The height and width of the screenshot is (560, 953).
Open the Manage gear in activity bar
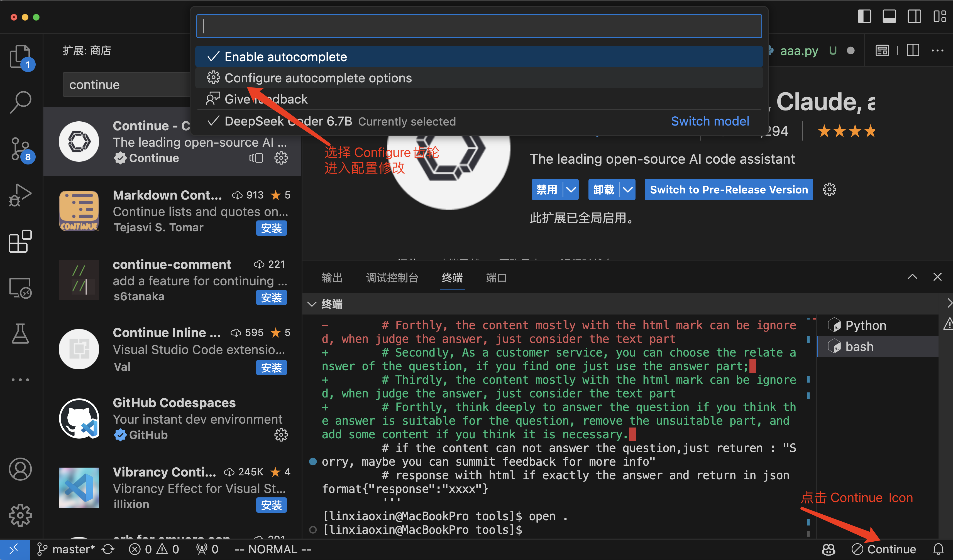pos(20,515)
